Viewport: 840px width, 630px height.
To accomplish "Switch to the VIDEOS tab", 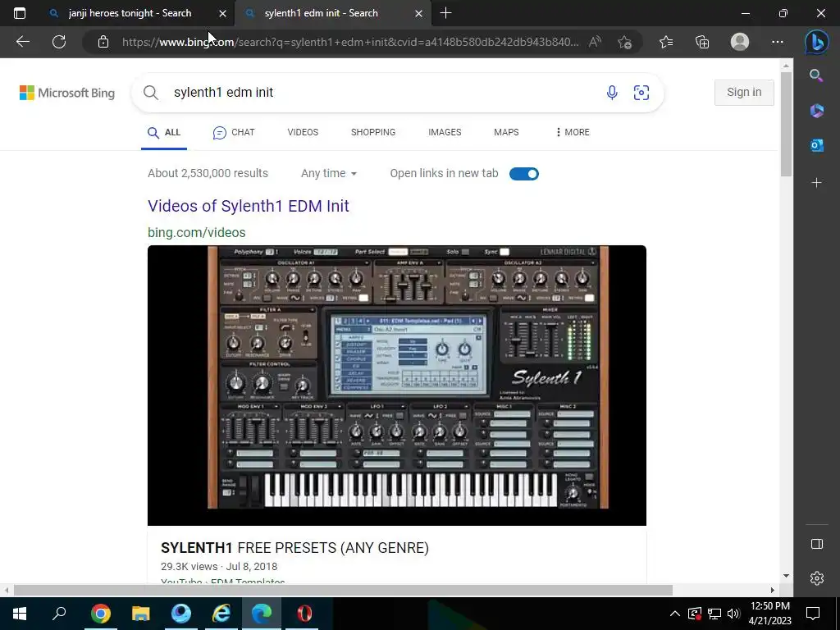I will tap(303, 132).
